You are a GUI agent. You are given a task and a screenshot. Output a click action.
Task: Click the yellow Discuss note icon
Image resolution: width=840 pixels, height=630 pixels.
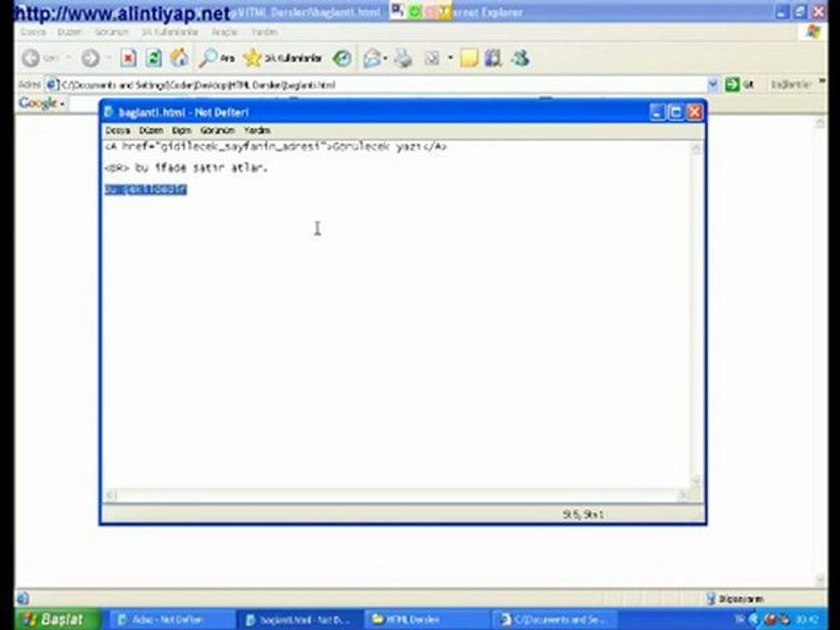469,58
